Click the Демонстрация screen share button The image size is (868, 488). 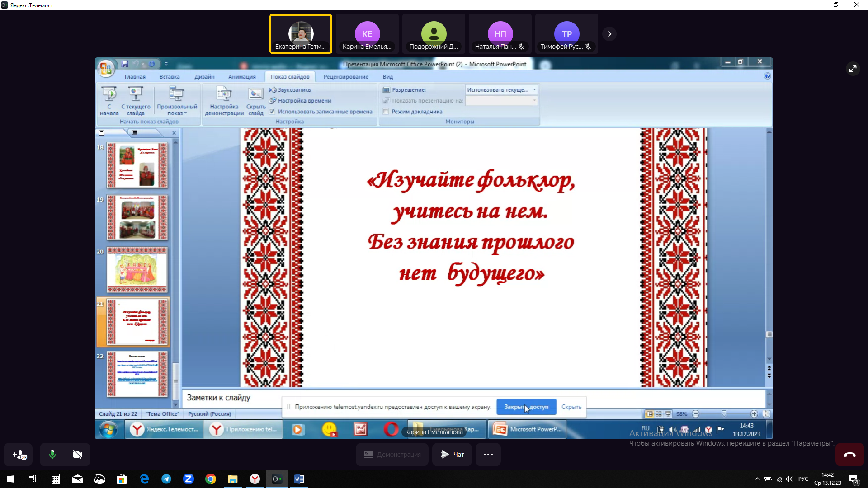[392, 455]
